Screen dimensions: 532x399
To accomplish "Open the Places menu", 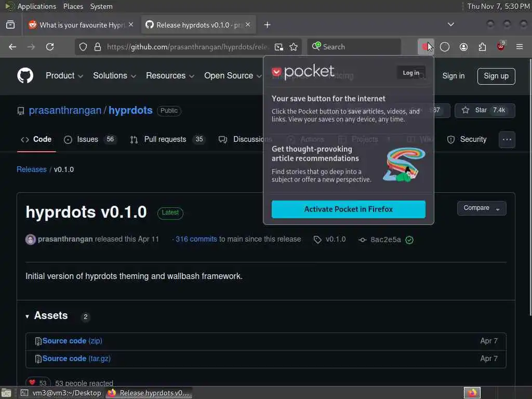I will [x=73, y=6].
